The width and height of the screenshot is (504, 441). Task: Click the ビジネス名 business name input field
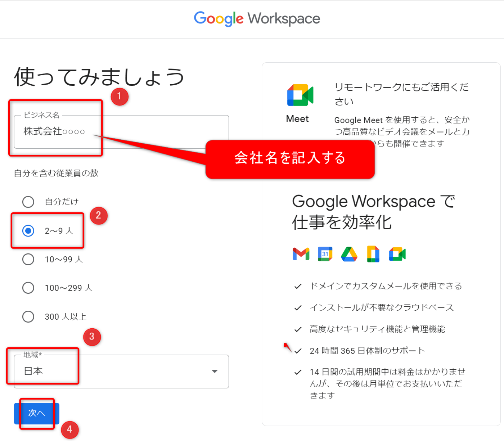(121, 132)
